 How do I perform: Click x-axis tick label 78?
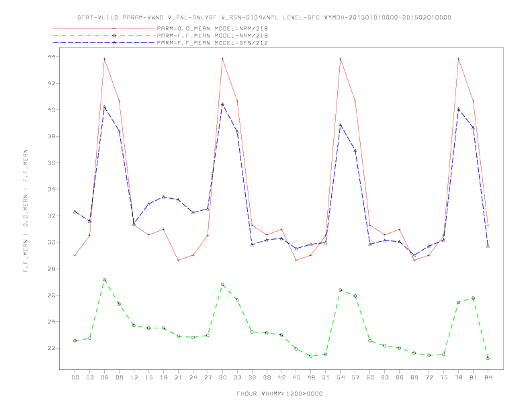458,377
